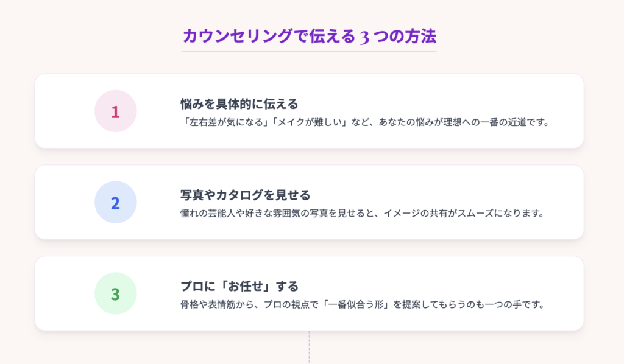624x364 pixels.
Task: Click the description starting with 「左右差が気になる」
Action: [365, 122]
